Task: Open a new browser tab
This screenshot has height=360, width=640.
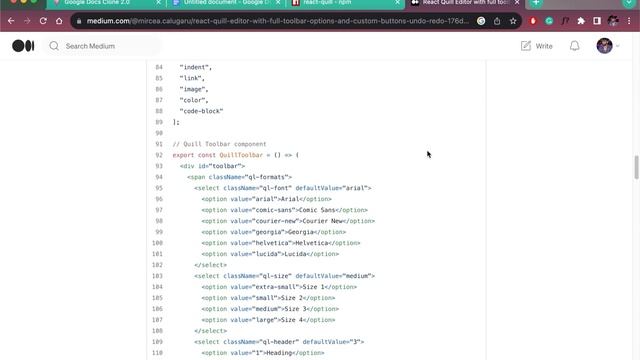Action: point(536,2)
